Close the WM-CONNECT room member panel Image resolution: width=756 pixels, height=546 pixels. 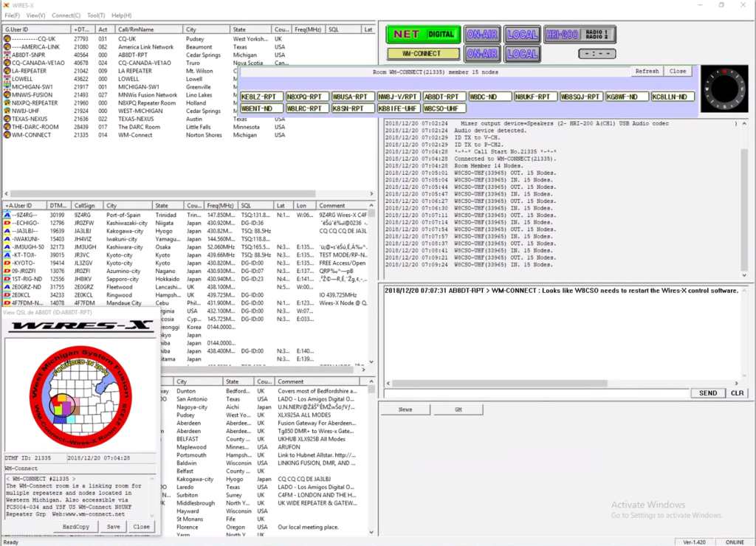coord(678,72)
